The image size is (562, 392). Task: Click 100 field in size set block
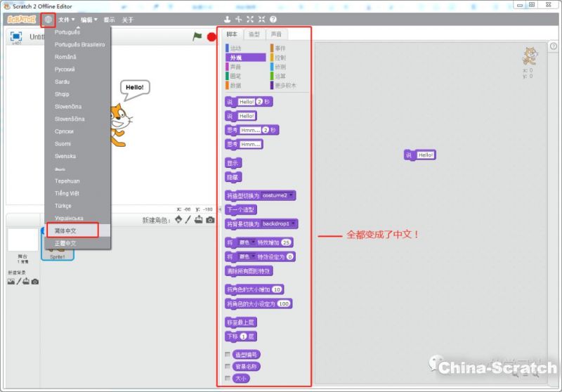284,304
